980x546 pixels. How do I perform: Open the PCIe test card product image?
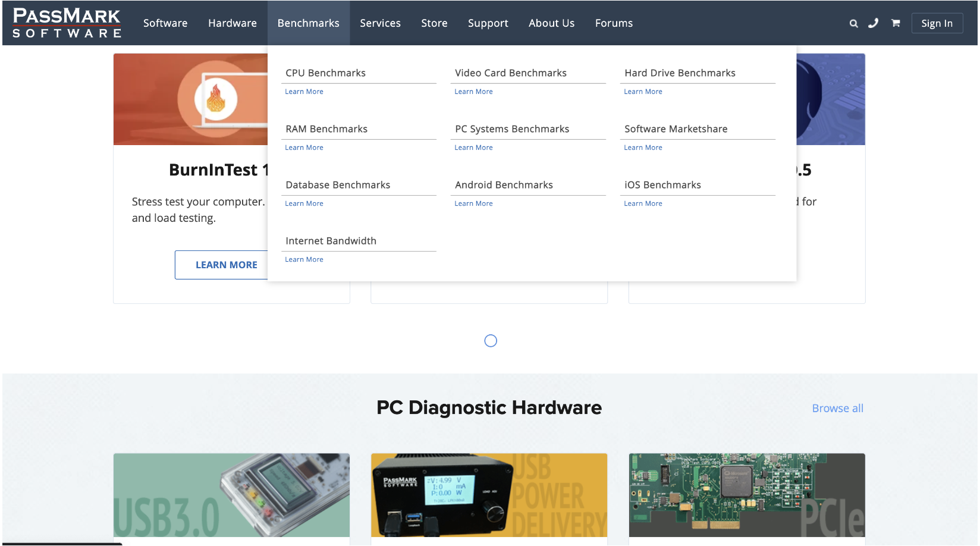pyautogui.click(x=747, y=495)
